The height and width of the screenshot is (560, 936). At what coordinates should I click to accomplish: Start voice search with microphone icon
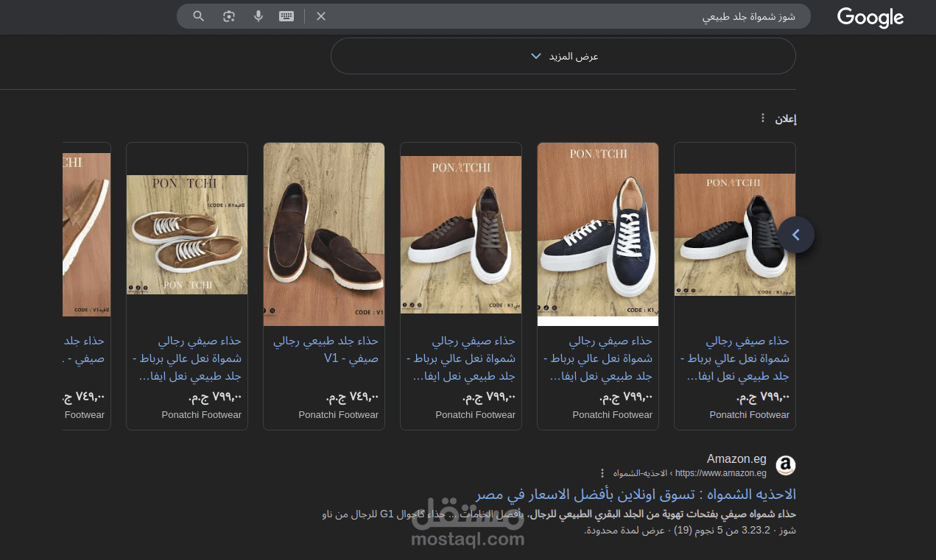point(258,16)
